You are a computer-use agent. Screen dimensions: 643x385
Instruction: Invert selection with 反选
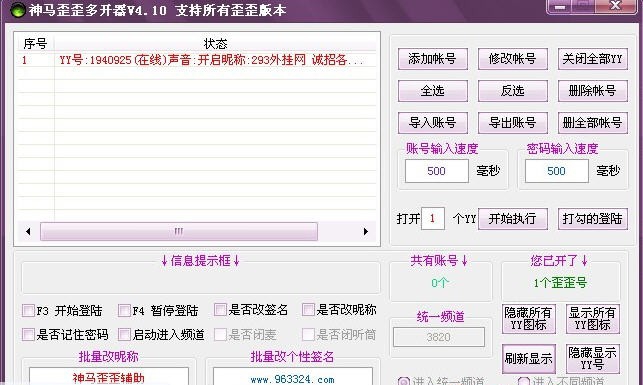click(x=513, y=91)
